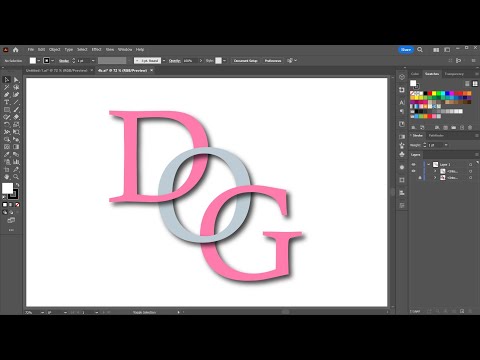Open the Object menu

pyautogui.click(x=54, y=49)
